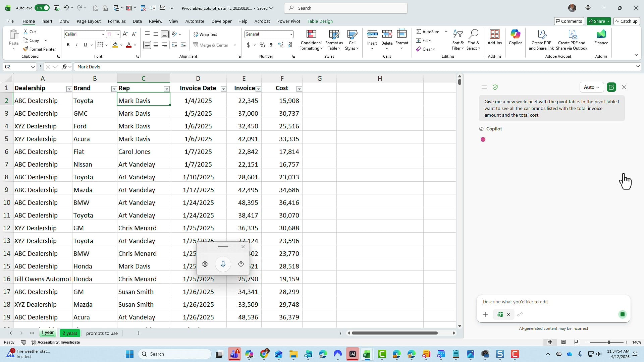Open the Copilot pane from the ribbon
Screen dimensions: 644x362
pos(515,38)
